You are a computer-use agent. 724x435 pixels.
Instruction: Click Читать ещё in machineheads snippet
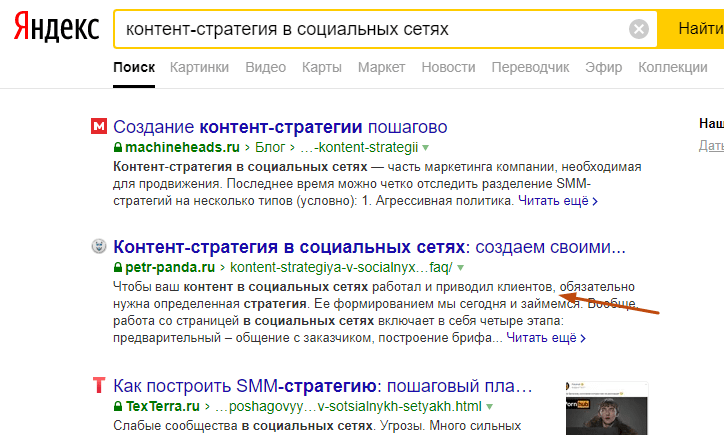[558, 201]
